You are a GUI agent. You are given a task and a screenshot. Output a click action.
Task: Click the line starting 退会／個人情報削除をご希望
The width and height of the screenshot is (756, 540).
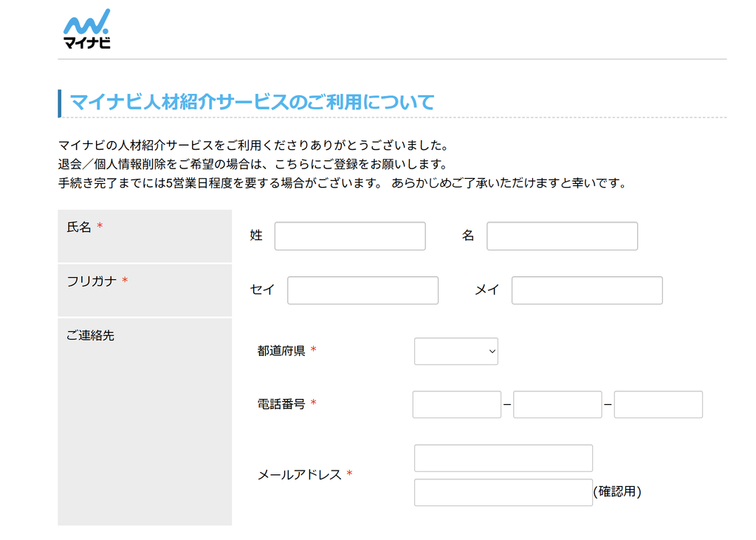(254, 164)
